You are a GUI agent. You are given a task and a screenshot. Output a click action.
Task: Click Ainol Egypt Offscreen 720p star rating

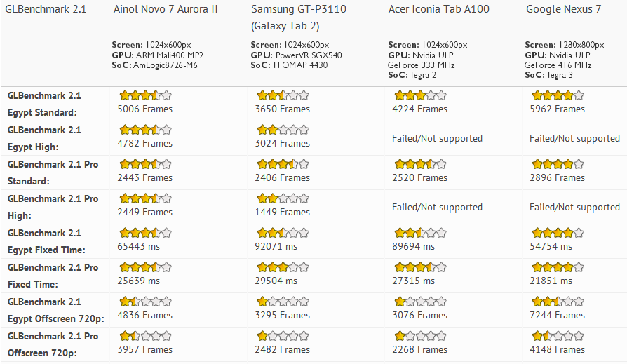(145, 302)
